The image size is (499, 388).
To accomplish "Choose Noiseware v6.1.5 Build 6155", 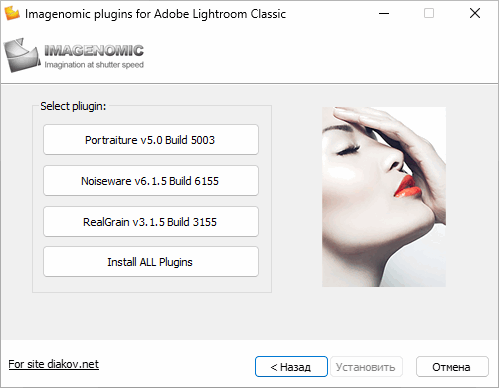I will [151, 181].
